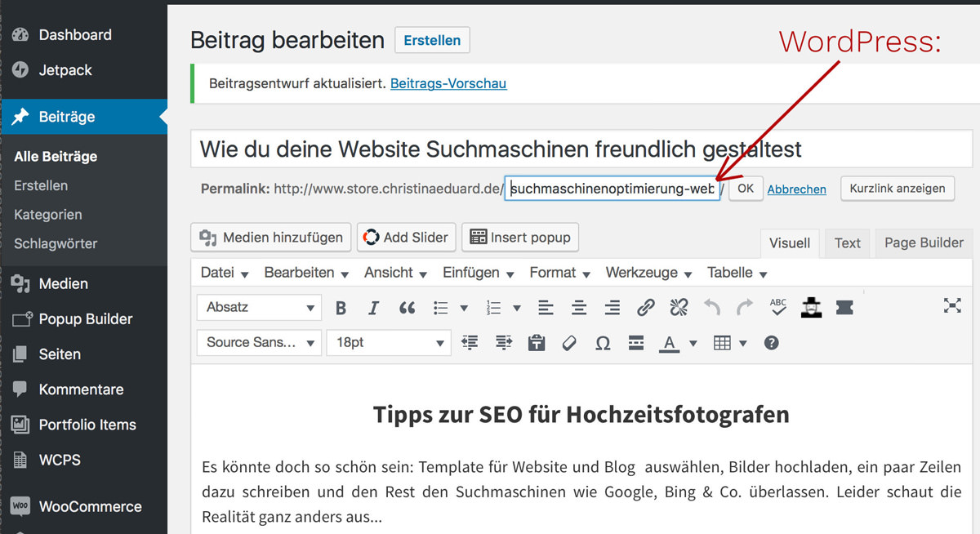This screenshot has width=980, height=534.
Task: Align text right
Action: pyautogui.click(x=612, y=308)
